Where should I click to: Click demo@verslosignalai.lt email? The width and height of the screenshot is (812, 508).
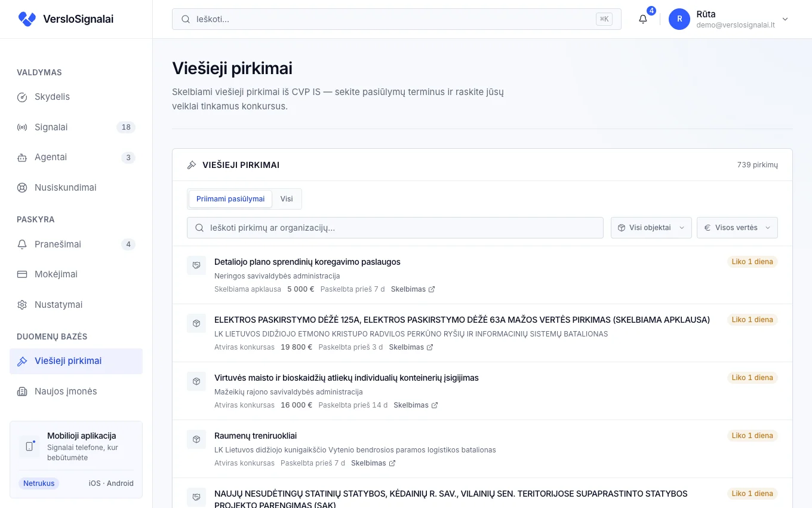[x=736, y=25]
